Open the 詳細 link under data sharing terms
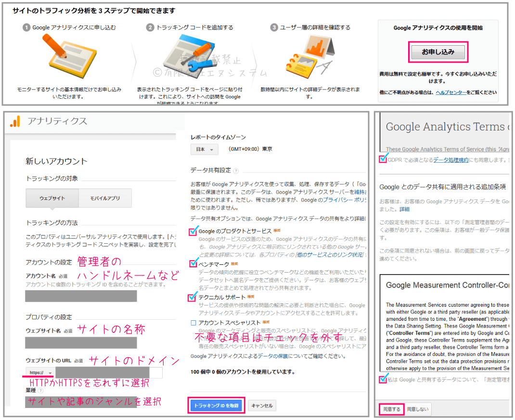The height and width of the screenshot is (420, 515). [x=404, y=209]
